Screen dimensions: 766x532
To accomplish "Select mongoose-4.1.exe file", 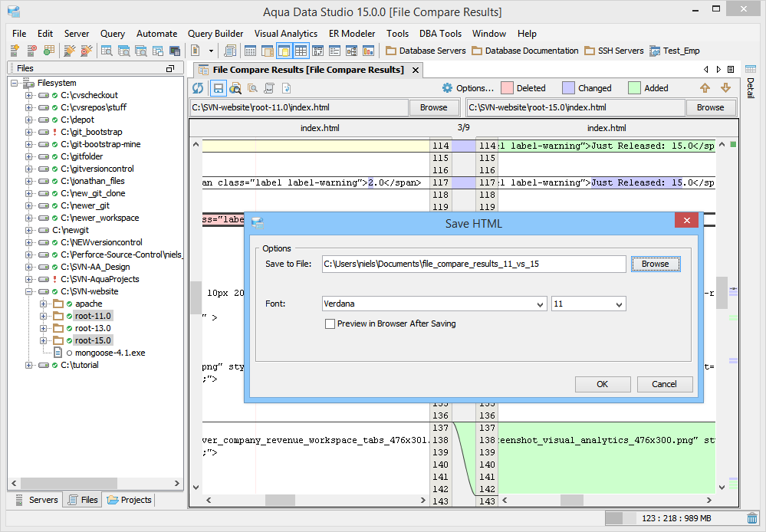I will pyautogui.click(x=110, y=353).
